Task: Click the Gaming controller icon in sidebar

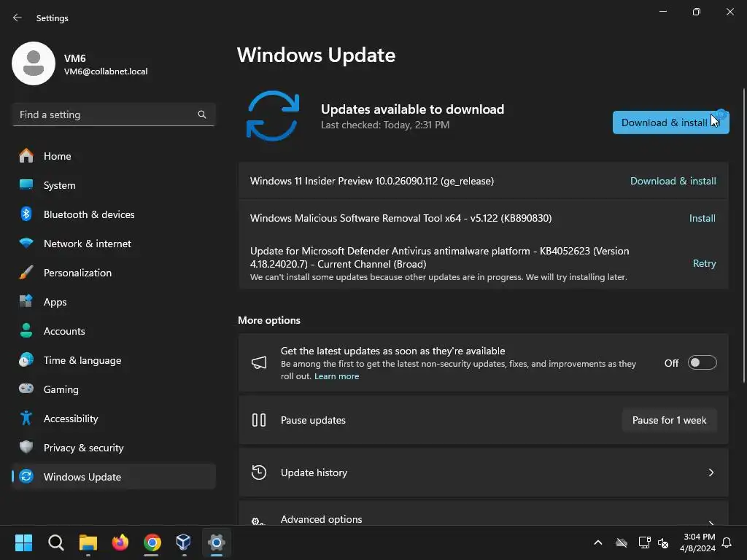Action: pyautogui.click(x=26, y=389)
